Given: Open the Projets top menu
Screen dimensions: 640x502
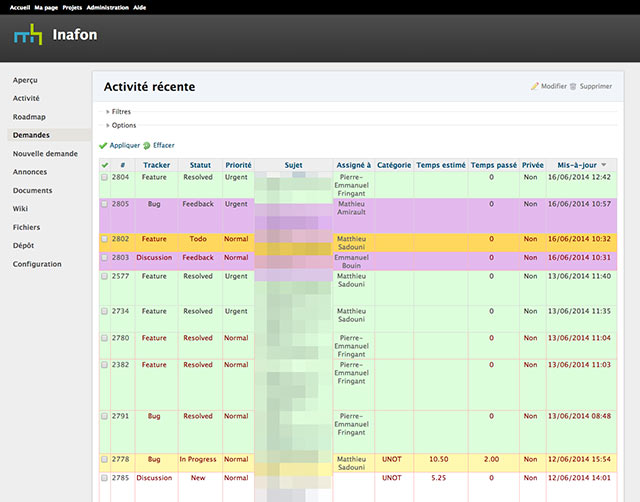Looking at the screenshot, I should [x=72, y=7].
